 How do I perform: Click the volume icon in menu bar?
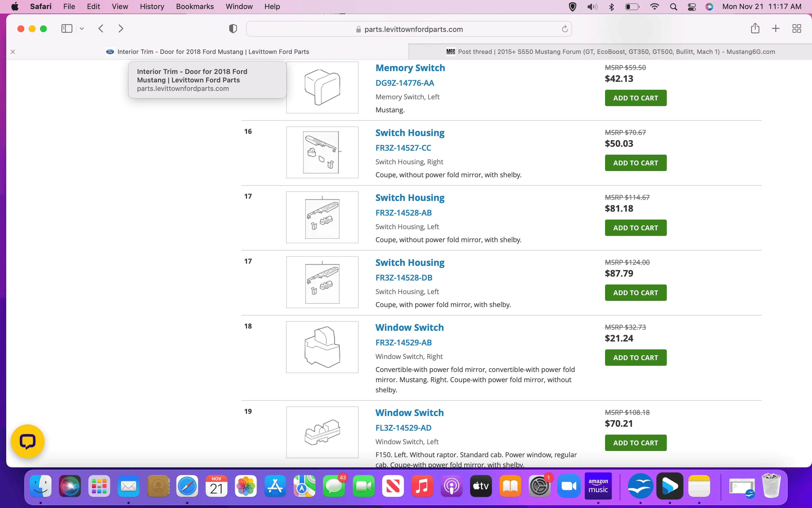(592, 7)
